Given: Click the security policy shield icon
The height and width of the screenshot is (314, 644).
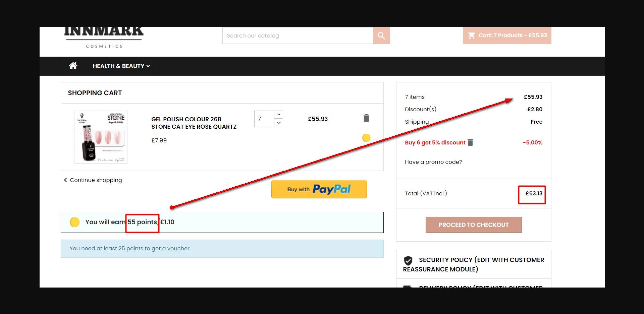Looking at the screenshot, I should [408, 260].
